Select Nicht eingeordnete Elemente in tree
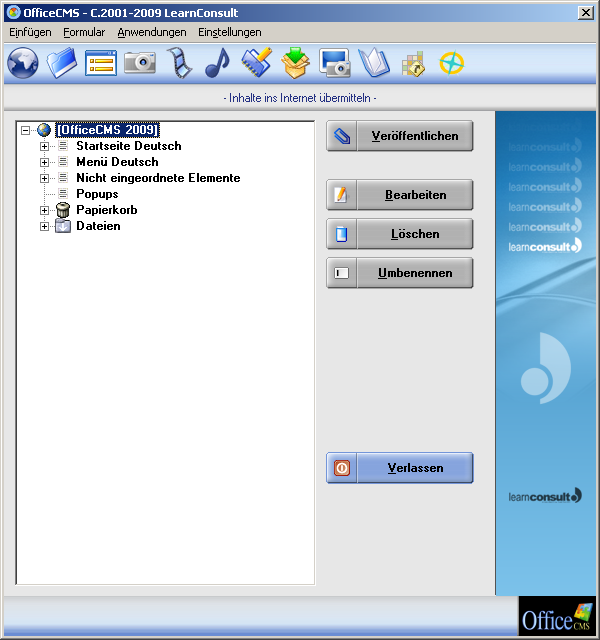Image resolution: width=600 pixels, height=640 pixels. [158, 178]
